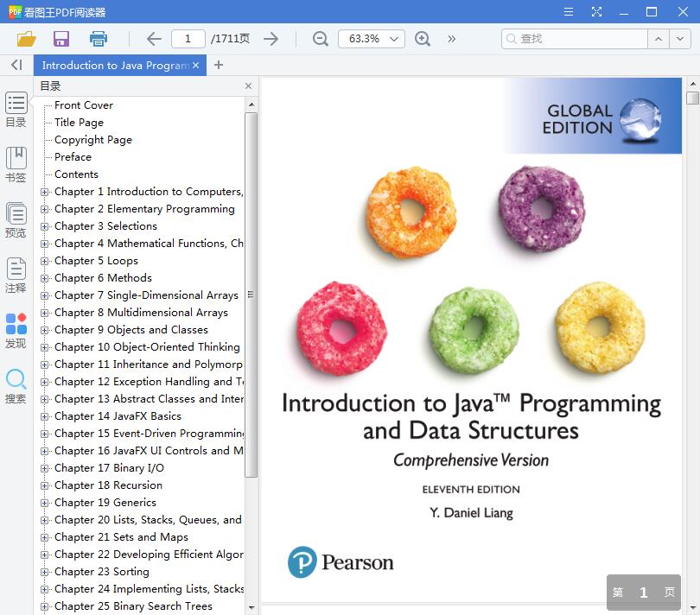Select Chapter 17 Binary I/O
Viewport: 700px width, 615px height.
pos(109,468)
